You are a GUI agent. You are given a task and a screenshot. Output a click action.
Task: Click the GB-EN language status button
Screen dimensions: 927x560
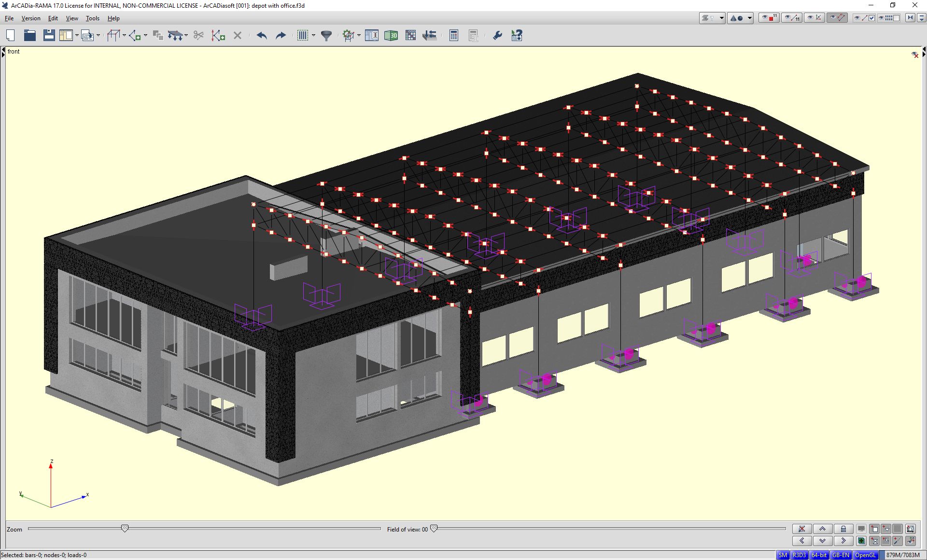(x=841, y=555)
